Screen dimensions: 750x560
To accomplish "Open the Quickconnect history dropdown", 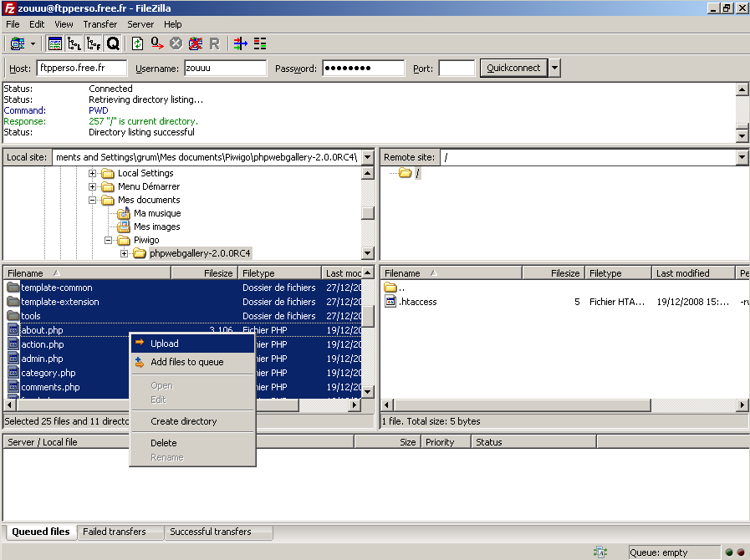I will 554,68.
